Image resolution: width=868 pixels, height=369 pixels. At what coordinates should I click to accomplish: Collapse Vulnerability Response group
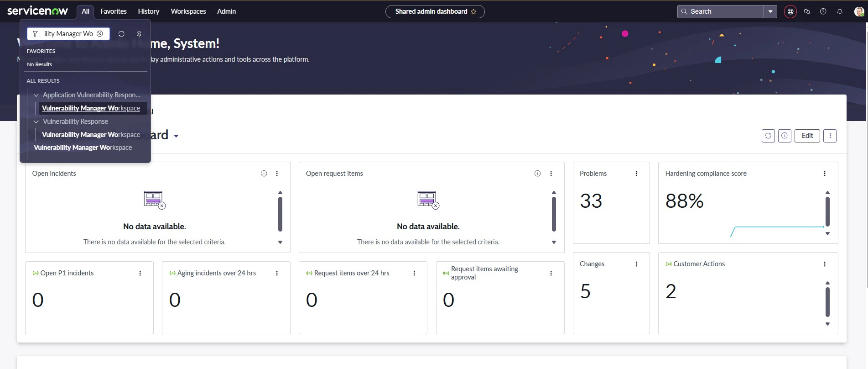pos(36,121)
